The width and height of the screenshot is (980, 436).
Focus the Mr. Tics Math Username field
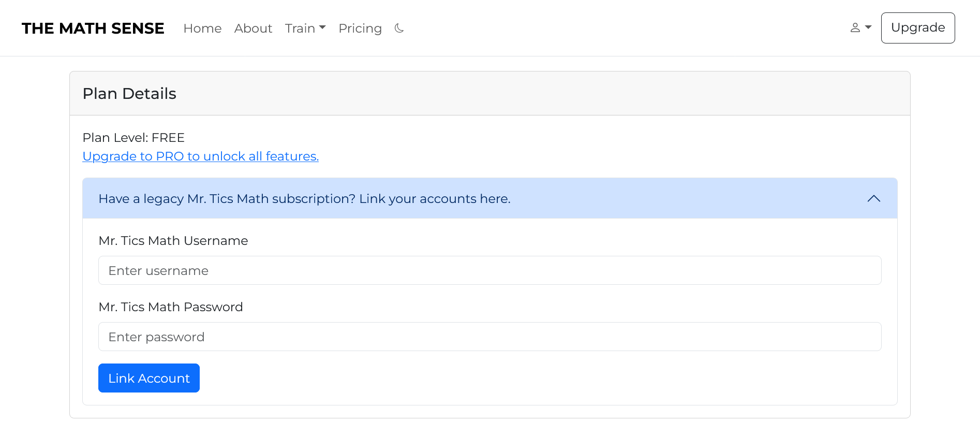point(490,270)
